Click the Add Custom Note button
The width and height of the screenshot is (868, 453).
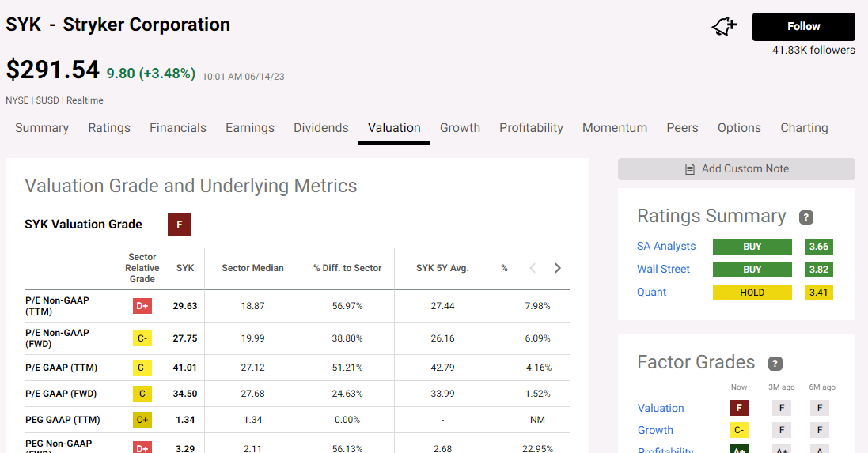pos(736,169)
